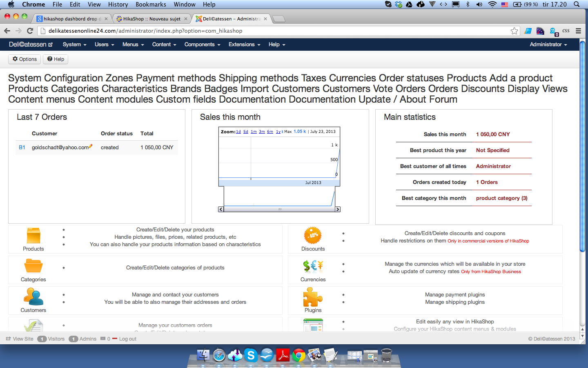Click the volume icon in the menu bar

479,4
